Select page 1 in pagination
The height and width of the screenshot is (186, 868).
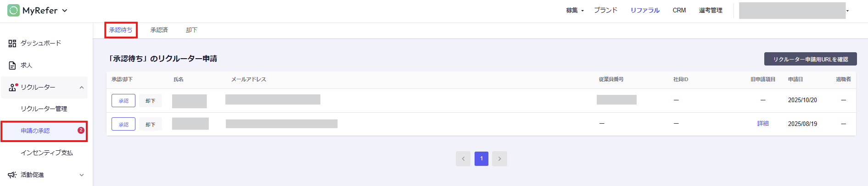[481, 159]
